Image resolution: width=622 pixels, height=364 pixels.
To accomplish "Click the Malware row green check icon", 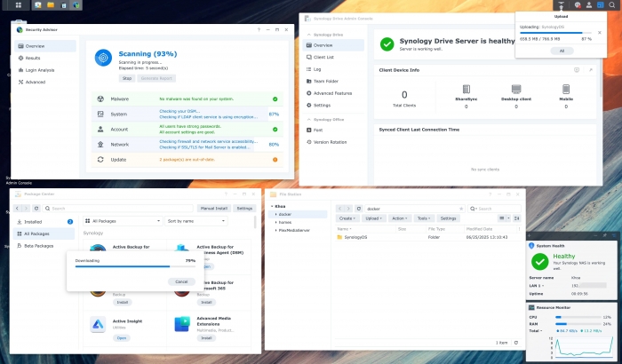I will (x=275, y=99).
